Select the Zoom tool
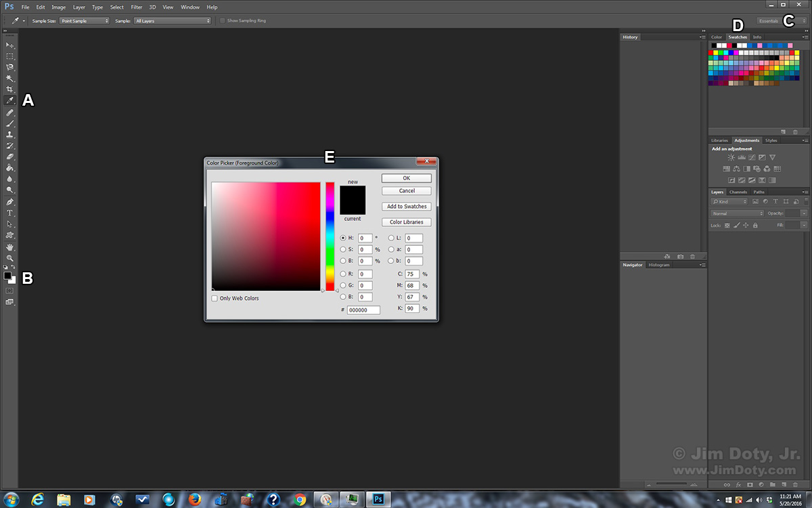Viewport: 812px width, 508px height. (10, 258)
